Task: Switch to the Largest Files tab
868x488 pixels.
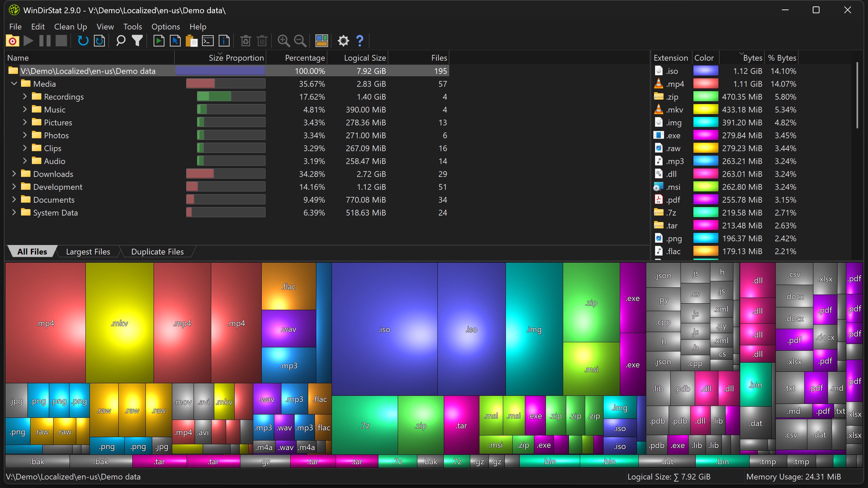Action: (88, 252)
